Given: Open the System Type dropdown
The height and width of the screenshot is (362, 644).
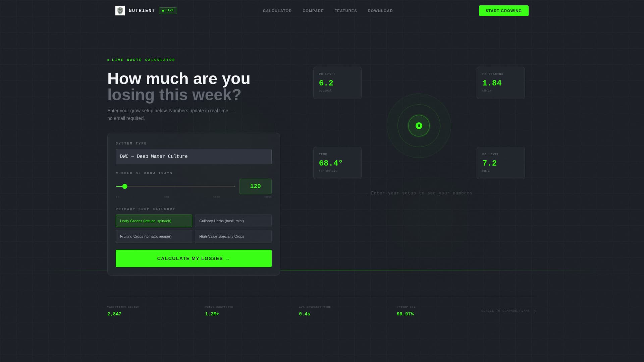Looking at the screenshot, I should pos(194,157).
